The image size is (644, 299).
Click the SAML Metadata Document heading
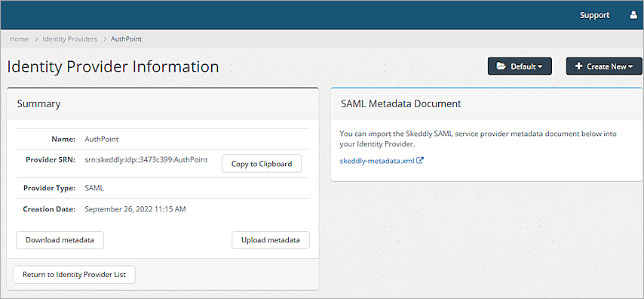[x=401, y=103]
